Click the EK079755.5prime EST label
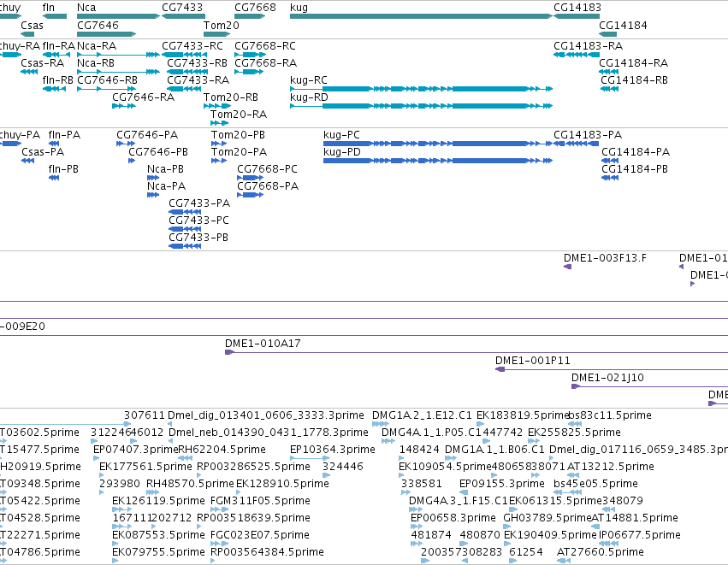This screenshot has height=565, width=728. (158, 552)
